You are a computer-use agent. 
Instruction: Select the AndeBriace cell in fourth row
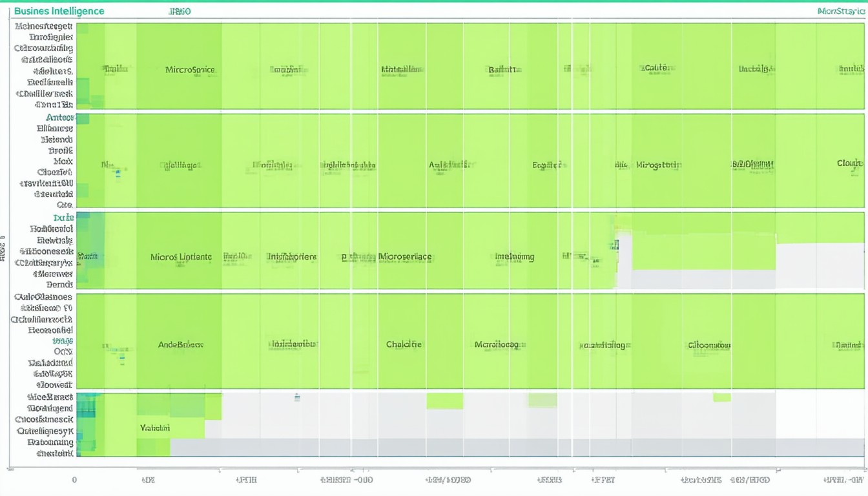181,344
